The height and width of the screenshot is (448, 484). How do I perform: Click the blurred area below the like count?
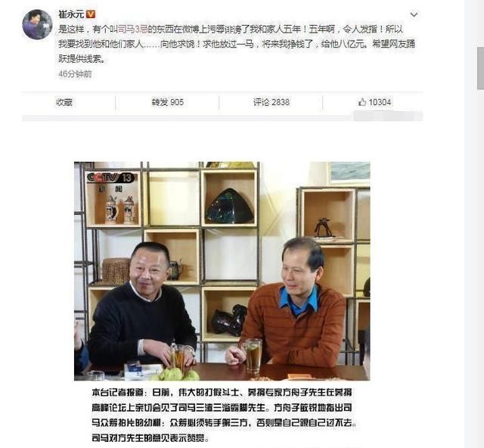(388, 117)
